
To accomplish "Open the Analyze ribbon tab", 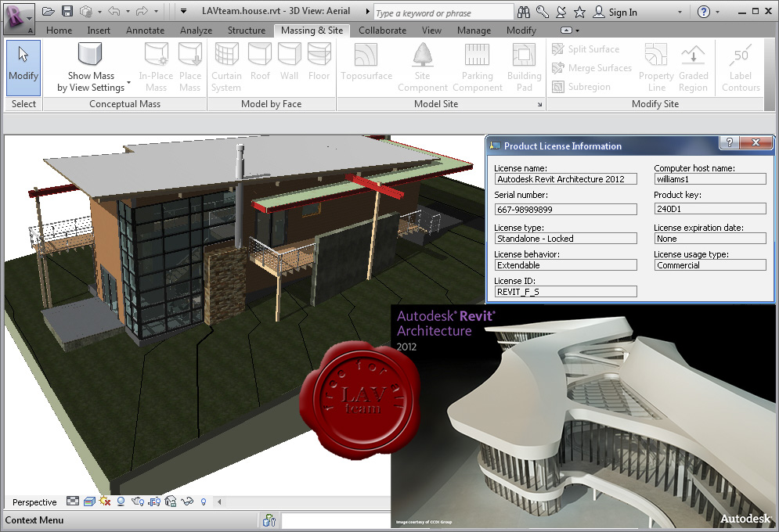I will pos(196,31).
